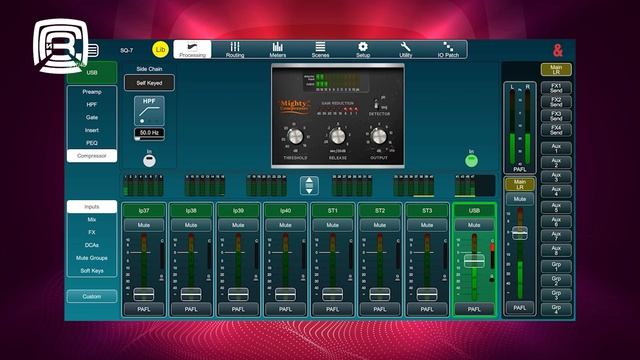Click PAFL on channel Ip37
This screenshot has height=360, width=640.
(x=144, y=309)
